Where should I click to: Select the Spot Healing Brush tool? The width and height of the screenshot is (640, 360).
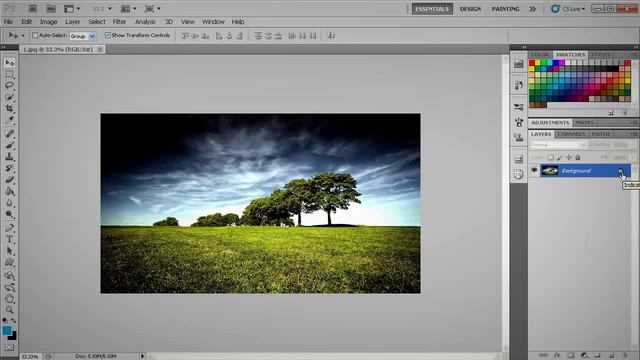point(9,133)
